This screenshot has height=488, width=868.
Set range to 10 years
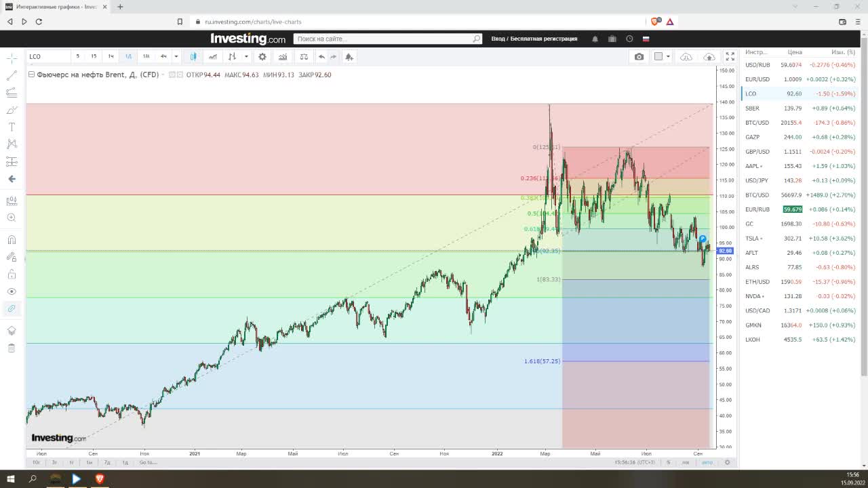[x=36, y=462]
